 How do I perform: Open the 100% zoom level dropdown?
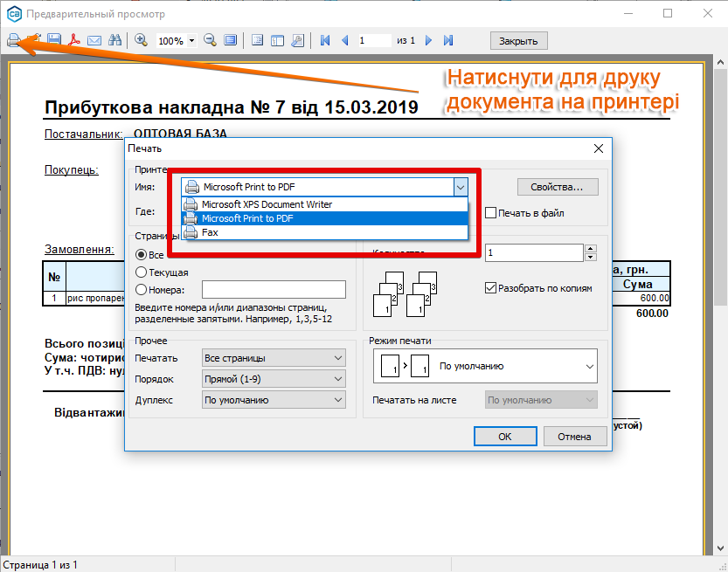click(191, 41)
